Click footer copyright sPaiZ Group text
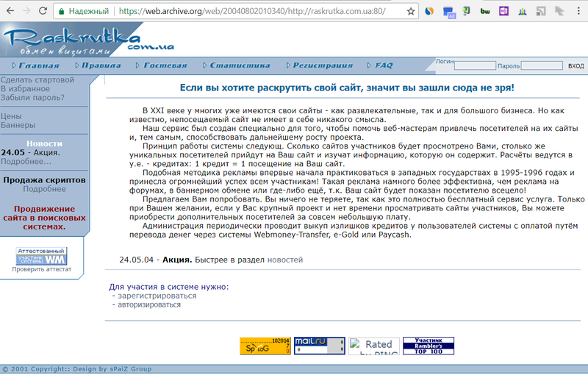Image resolution: width=588 pixels, height=378 pixels. (77, 369)
